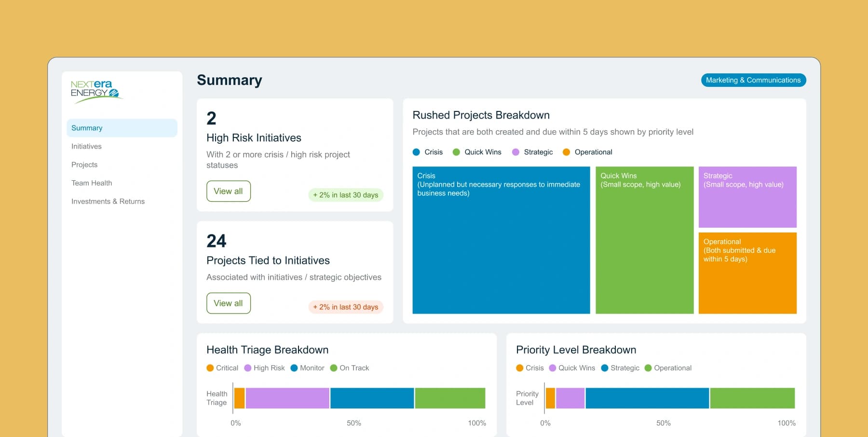This screenshot has height=437, width=868.
Task: Click the Health Triage Breakdown title
Action: tap(268, 350)
